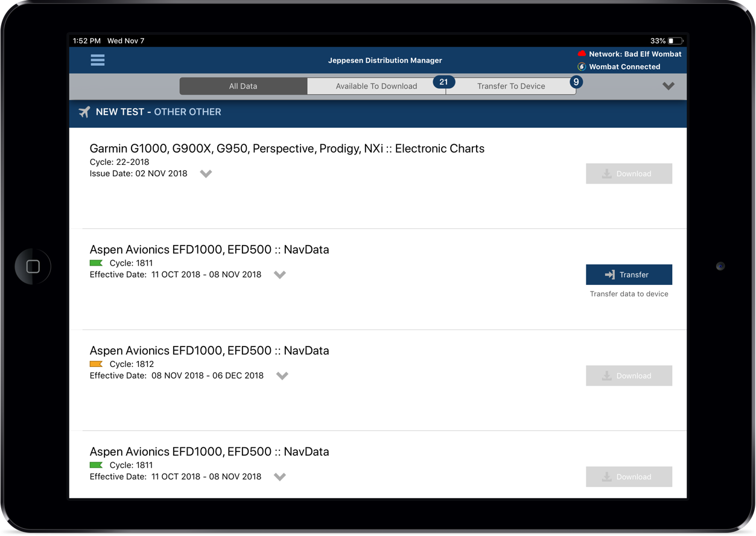Click orange flag icon for Cycle 1812
This screenshot has height=536, width=756.
(x=96, y=364)
